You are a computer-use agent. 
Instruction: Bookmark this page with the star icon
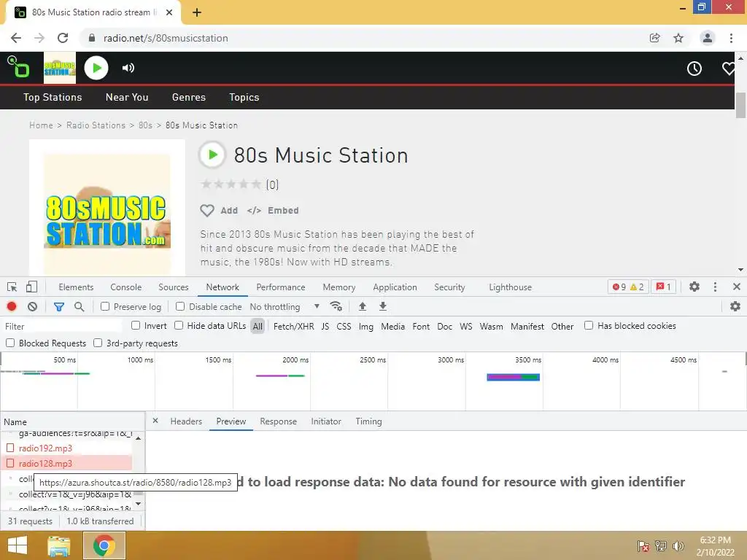[x=678, y=38]
